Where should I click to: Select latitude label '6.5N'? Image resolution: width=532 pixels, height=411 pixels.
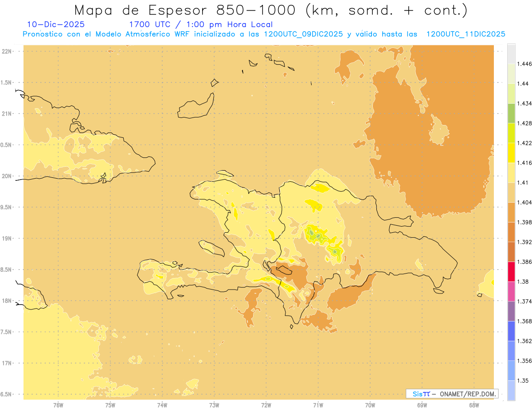[6, 395]
